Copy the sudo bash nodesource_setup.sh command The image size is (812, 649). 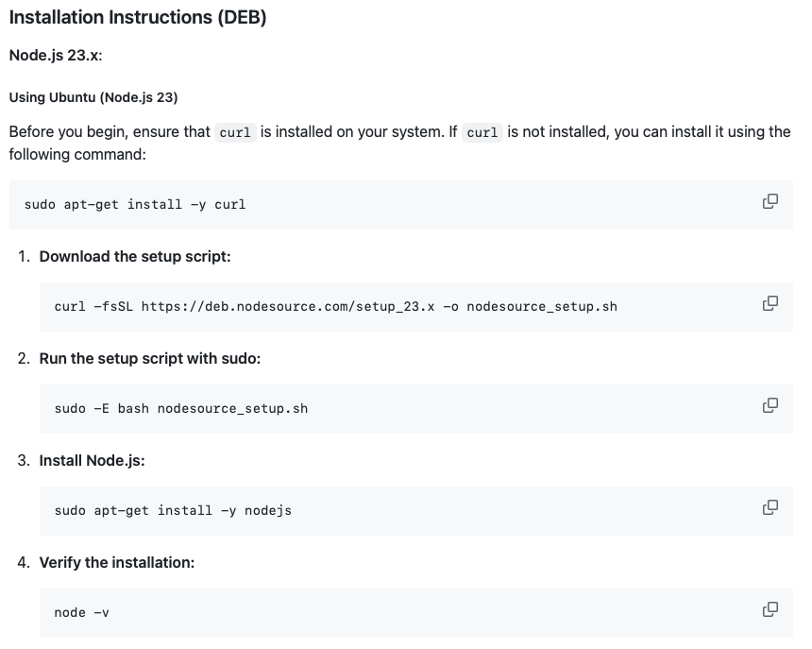pyautogui.click(x=770, y=405)
